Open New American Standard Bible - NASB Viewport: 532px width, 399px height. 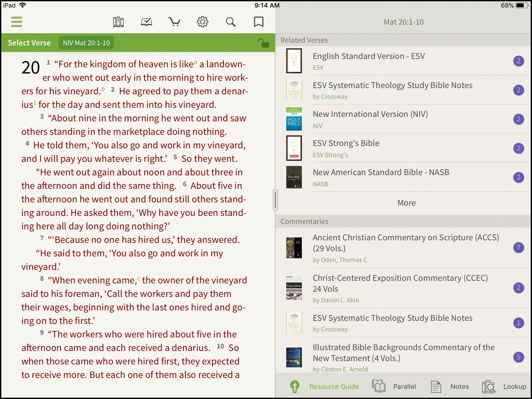(x=403, y=177)
